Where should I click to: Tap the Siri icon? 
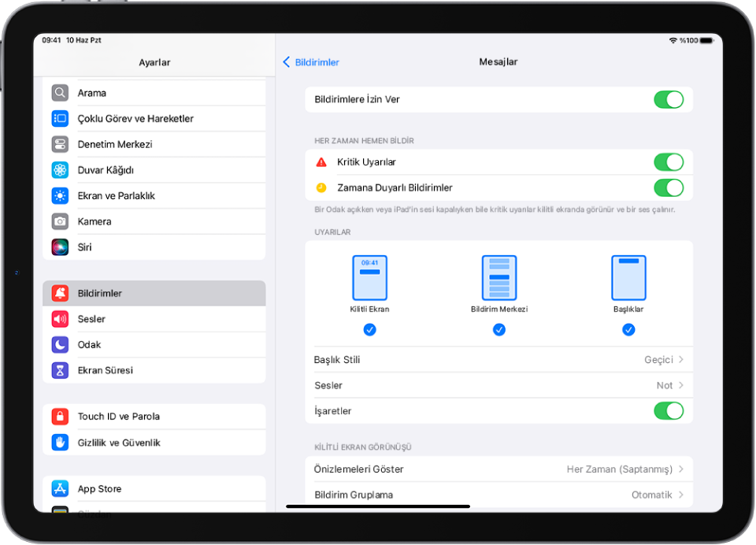click(60, 247)
